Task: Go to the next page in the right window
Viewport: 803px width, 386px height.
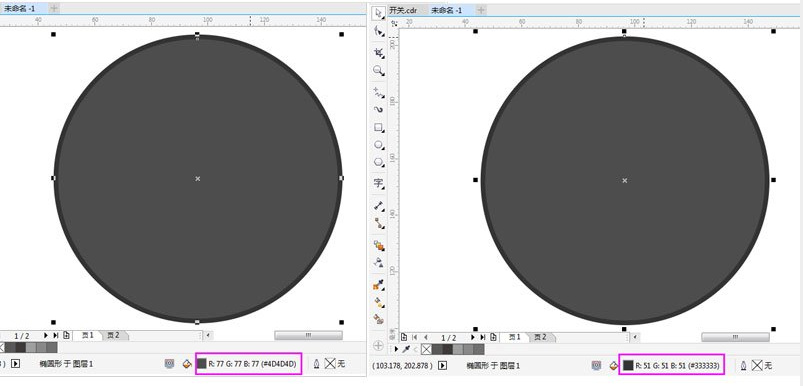Action: tap(473, 337)
